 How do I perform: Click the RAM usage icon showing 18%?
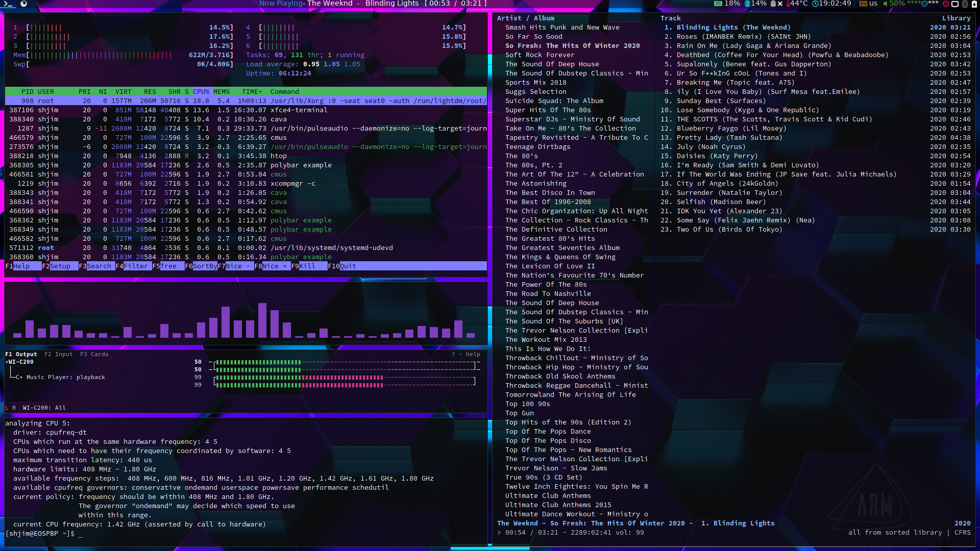pyautogui.click(x=718, y=4)
